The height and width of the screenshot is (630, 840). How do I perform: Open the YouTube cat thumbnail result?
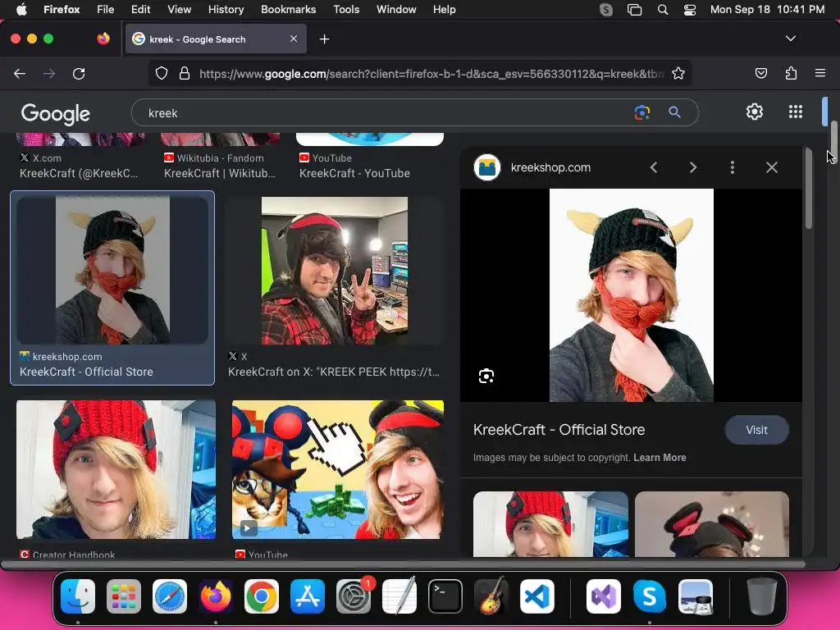click(337, 469)
